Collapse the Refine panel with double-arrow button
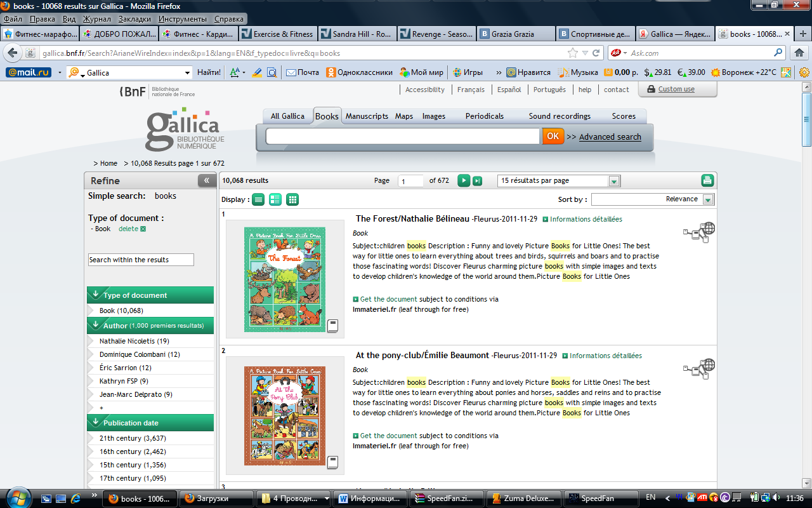Viewport: 812px width, 508px height. 206,180
